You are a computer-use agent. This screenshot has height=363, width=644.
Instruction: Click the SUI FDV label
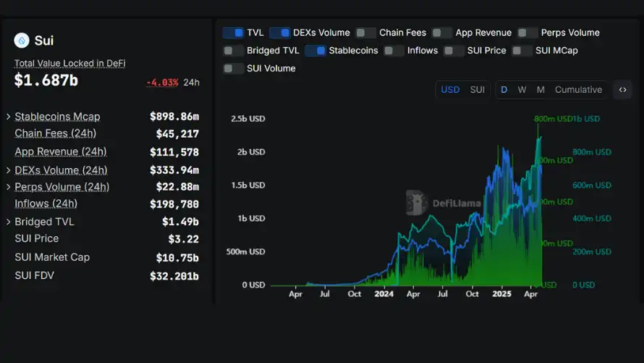[x=35, y=275]
